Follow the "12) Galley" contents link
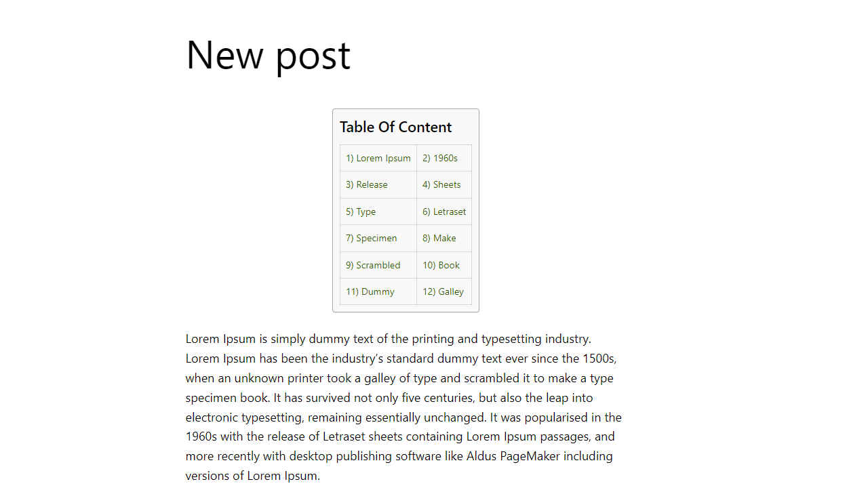 pyautogui.click(x=443, y=291)
